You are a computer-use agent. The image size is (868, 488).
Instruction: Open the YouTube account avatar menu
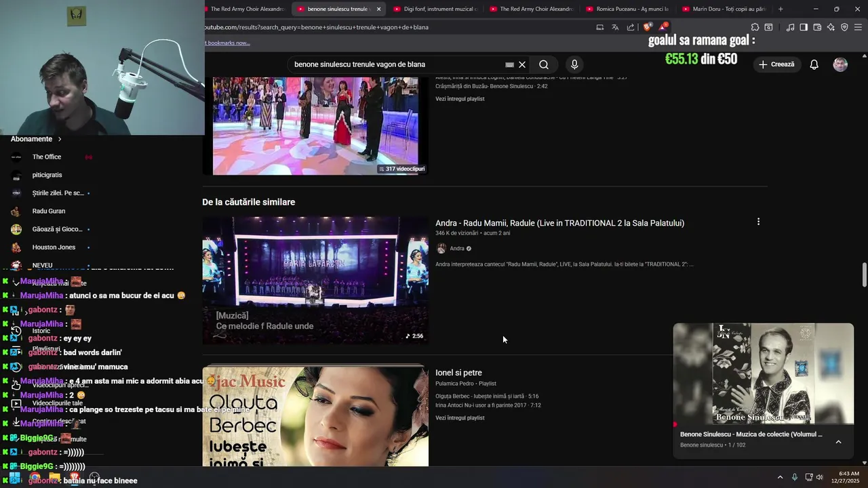coord(840,64)
